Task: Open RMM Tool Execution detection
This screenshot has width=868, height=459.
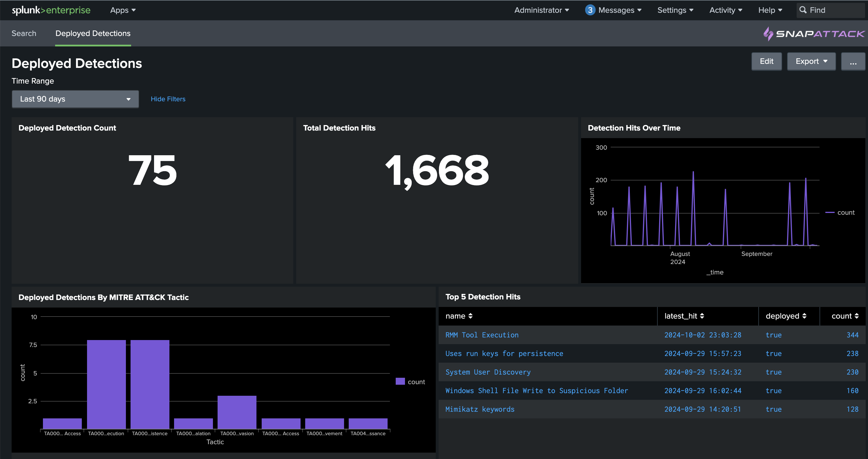Action: (482, 335)
